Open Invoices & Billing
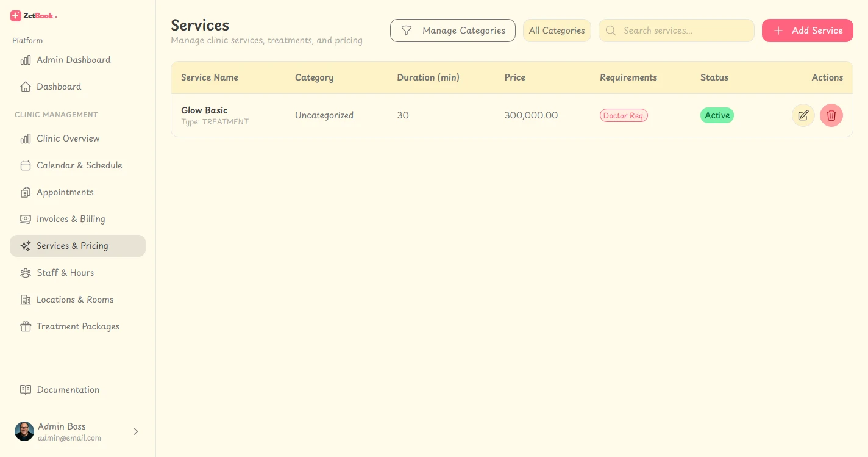The width and height of the screenshot is (868, 457). pos(78,219)
